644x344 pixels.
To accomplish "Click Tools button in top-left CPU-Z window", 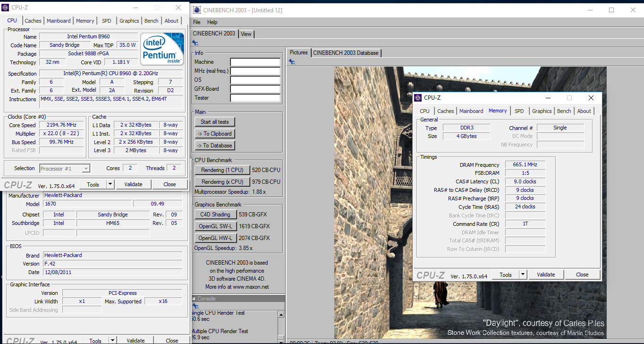I will pos(93,184).
